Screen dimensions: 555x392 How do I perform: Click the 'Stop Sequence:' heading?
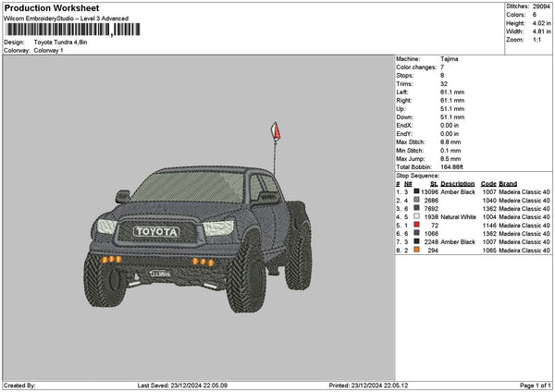coord(418,176)
